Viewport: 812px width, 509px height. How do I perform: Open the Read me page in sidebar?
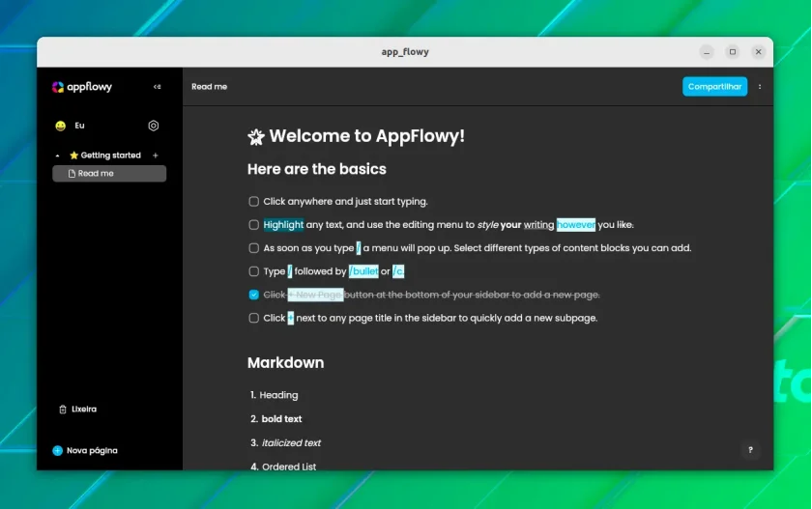[109, 173]
